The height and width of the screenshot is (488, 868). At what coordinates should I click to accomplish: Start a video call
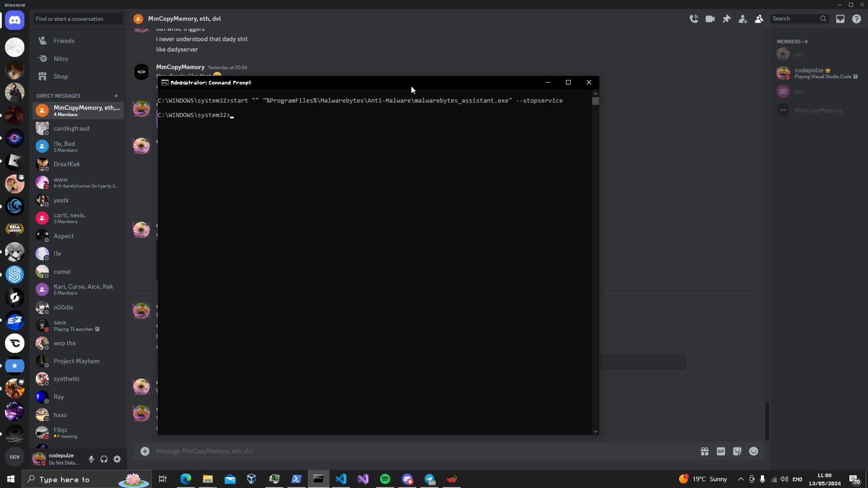[710, 19]
